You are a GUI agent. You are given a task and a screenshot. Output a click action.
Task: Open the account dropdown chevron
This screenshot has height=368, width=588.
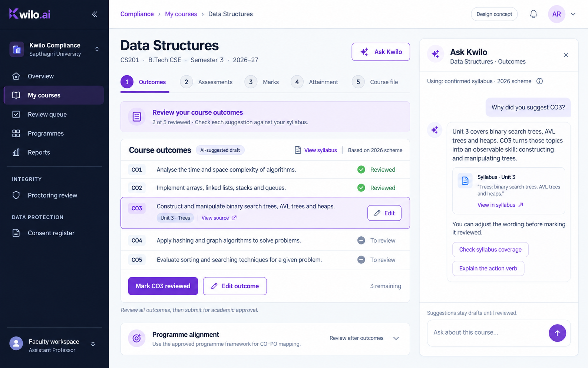(x=573, y=14)
